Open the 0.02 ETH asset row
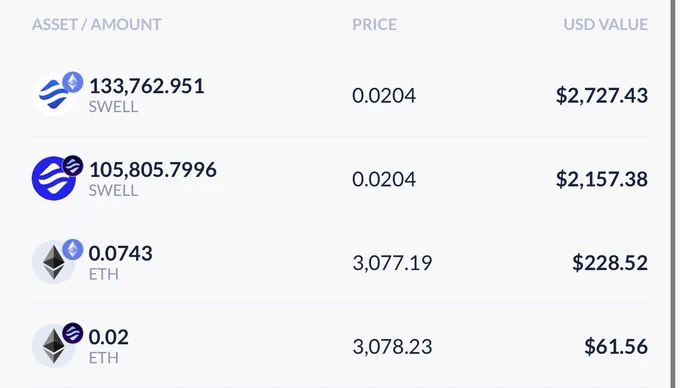 pyautogui.click(x=340, y=346)
